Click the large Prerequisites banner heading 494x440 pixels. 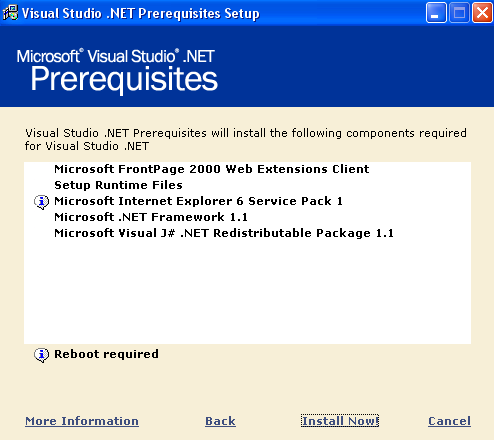124,79
